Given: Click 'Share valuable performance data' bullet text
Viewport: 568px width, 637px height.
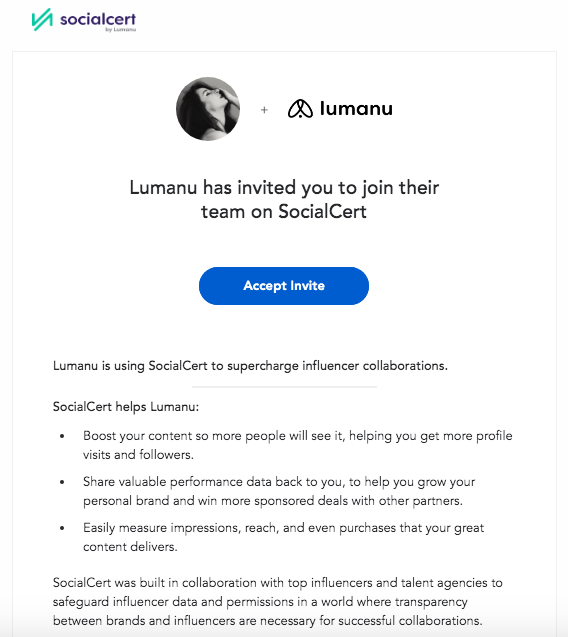Looking at the screenshot, I should [x=279, y=491].
